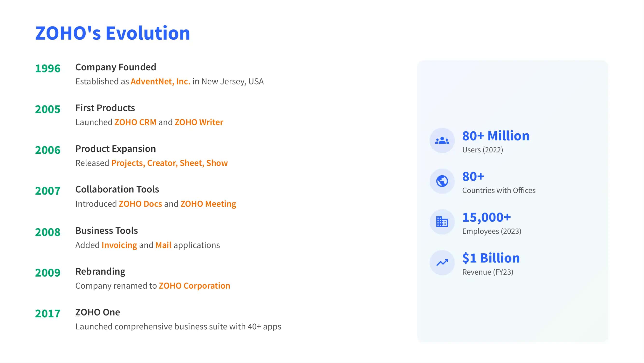This screenshot has height=363, width=644.
Task: Click the building icon beside Employees
Action: pos(442,222)
